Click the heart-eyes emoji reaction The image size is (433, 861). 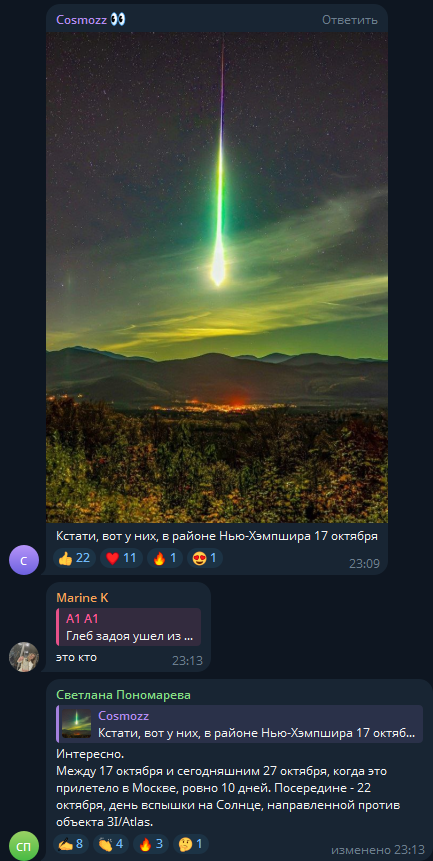click(205, 558)
